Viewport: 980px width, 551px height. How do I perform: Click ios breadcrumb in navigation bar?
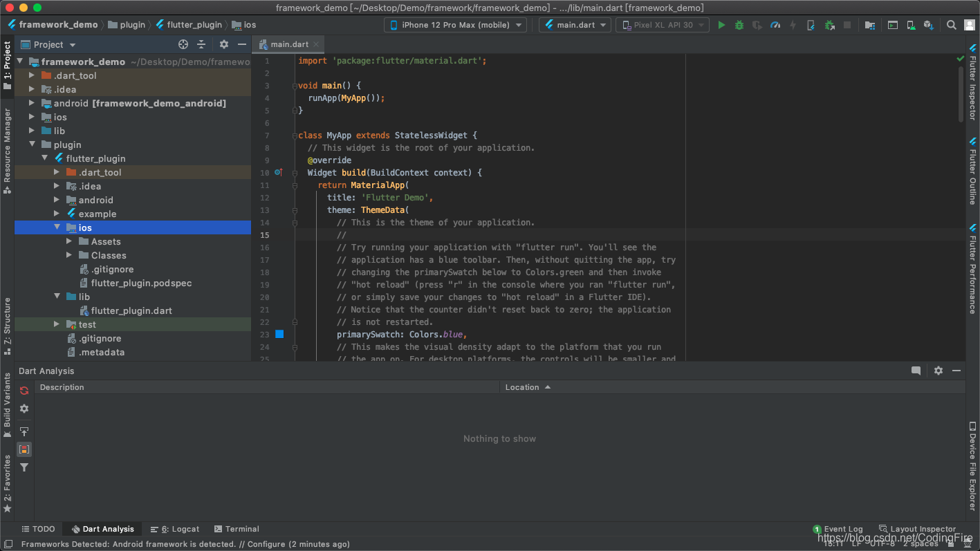pos(244,25)
